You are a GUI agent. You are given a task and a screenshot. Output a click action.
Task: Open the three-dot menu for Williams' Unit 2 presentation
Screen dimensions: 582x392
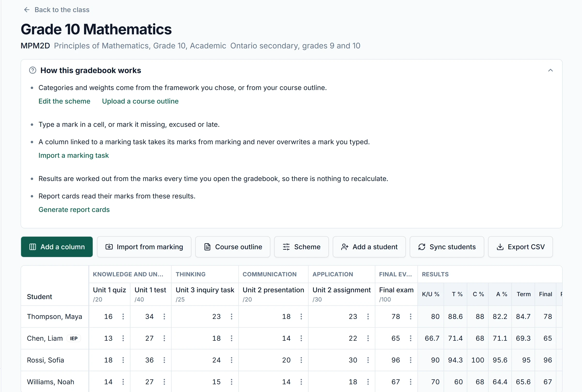(301, 382)
